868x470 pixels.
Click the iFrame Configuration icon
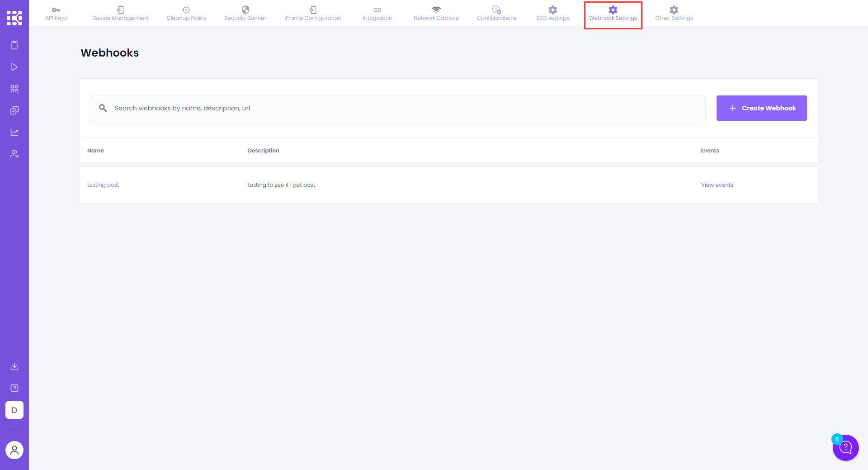pos(313,9)
